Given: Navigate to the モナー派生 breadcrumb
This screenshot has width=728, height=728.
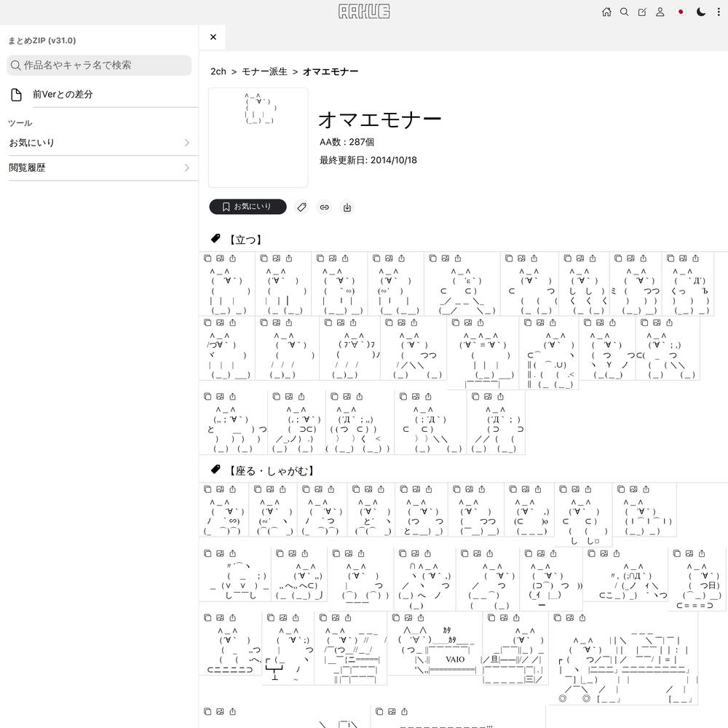Looking at the screenshot, I should (x=264, y=71).
